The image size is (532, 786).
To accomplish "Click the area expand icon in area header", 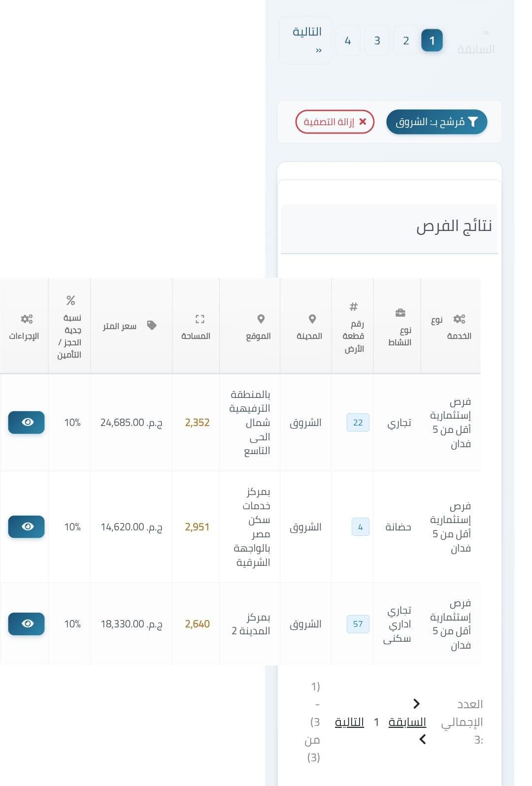I will [x=199, y=319].
